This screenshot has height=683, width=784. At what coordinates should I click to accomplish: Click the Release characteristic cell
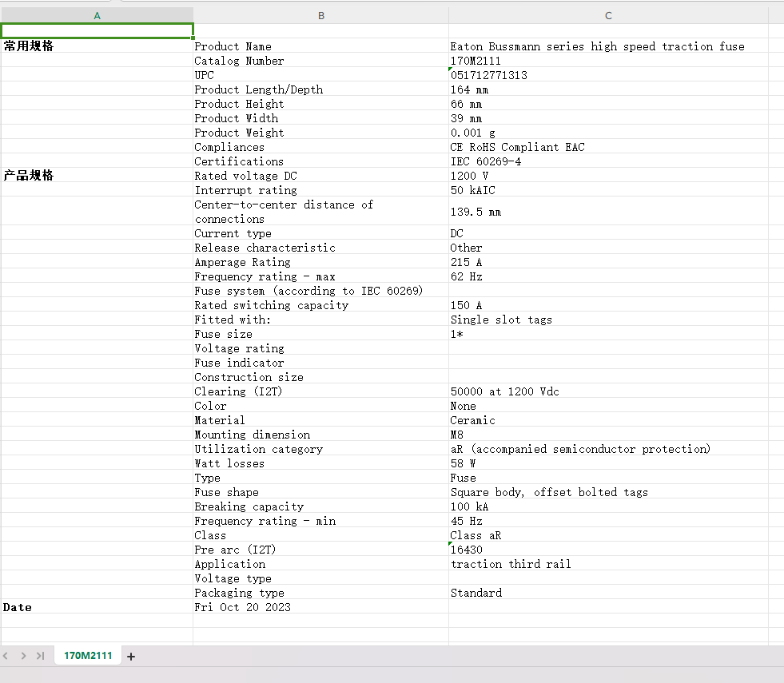pos(321,248)
